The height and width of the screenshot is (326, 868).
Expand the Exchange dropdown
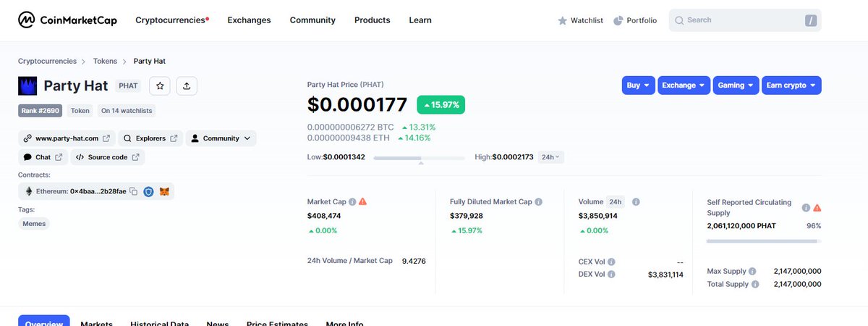pos(684,85)
